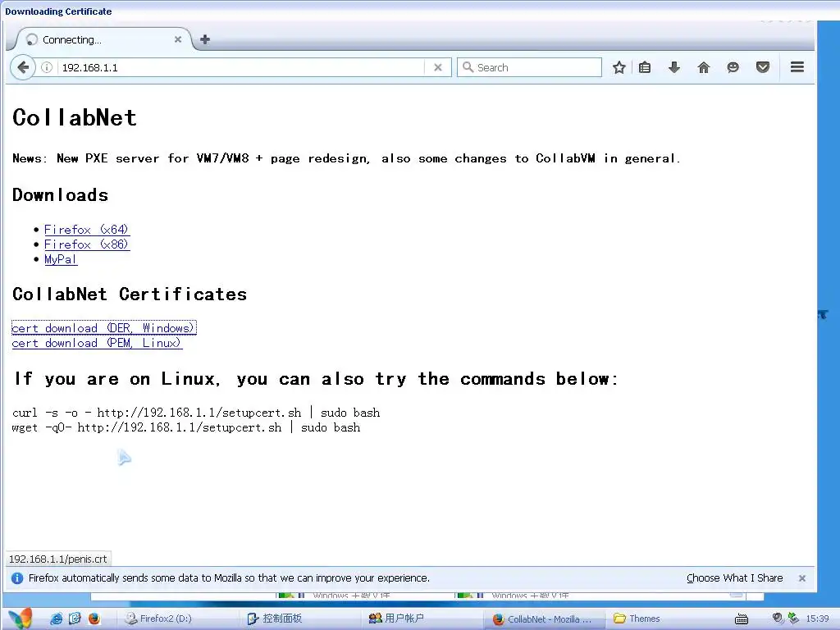Click Choose What I Share button
Image resolution: width=840 pixels, height=630 pixels.
point(734,578)
